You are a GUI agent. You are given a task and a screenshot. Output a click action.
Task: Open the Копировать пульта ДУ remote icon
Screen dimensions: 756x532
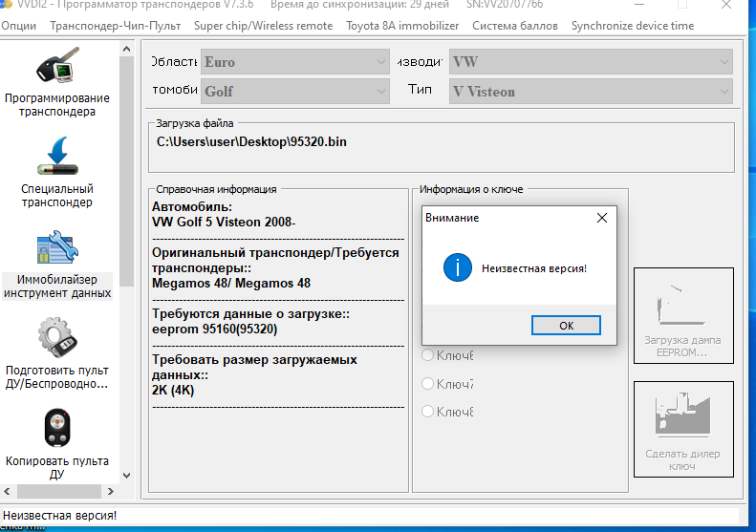(57, 428)
